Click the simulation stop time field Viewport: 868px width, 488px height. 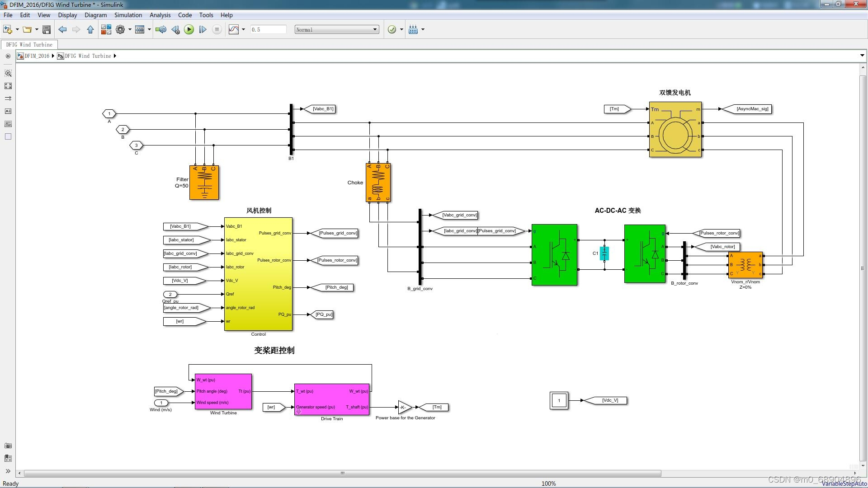(268, 29)
